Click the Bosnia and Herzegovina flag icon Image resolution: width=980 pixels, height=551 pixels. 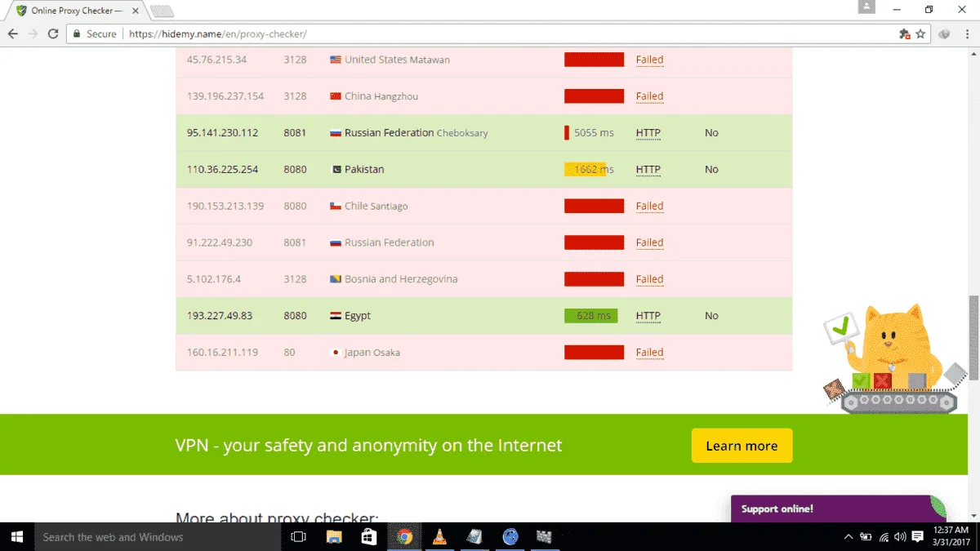coord(335,279)
